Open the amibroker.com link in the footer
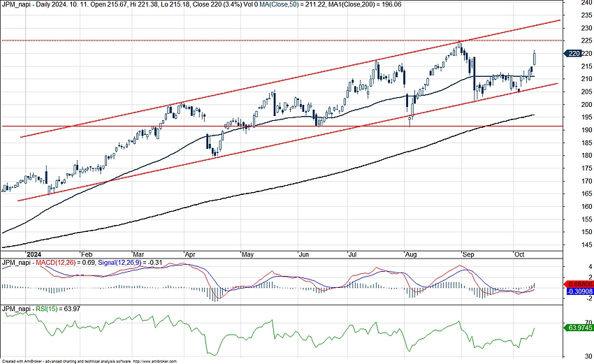Viewport: 594px width, 364px height. (154, 361)
